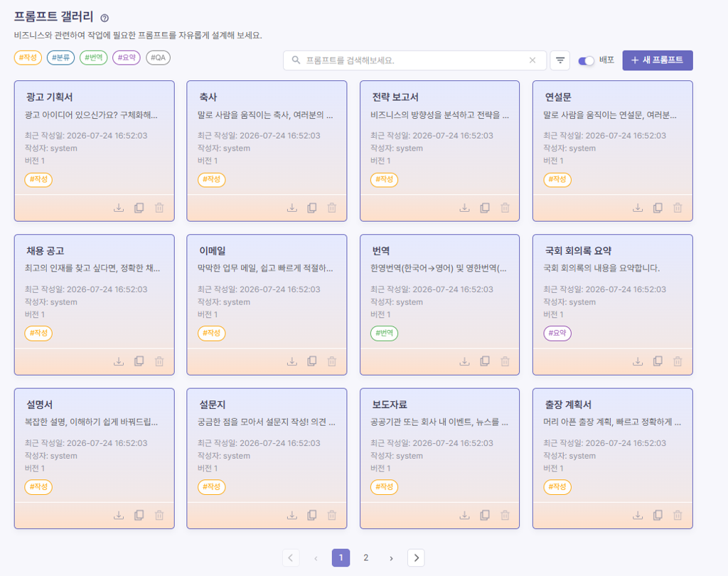Viewport: 728px width, 576px height.
Task: Filter by the #분류 tag
Action: click(61, 58)
